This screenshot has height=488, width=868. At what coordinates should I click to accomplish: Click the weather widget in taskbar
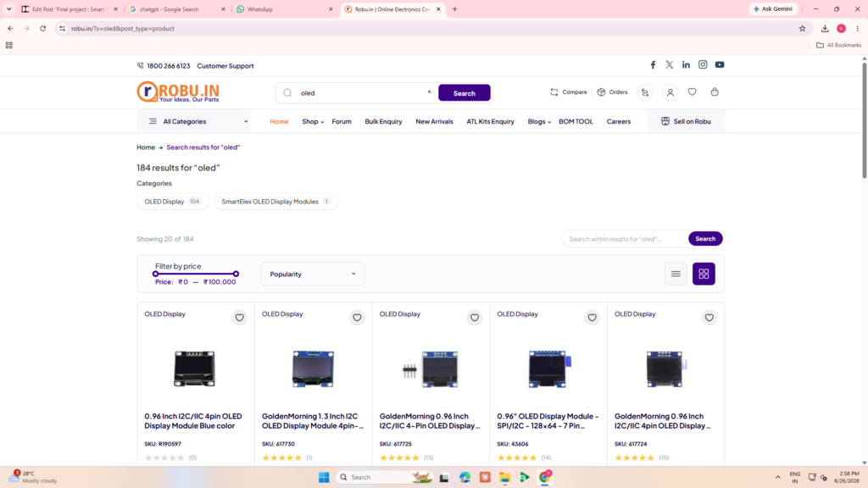pyautogui.click(x=34, y=477)
